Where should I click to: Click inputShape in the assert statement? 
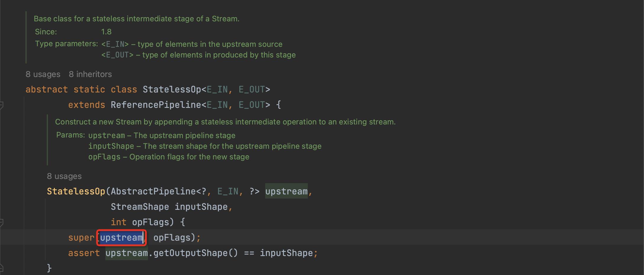pyautogui.click(x=286, y=253)
